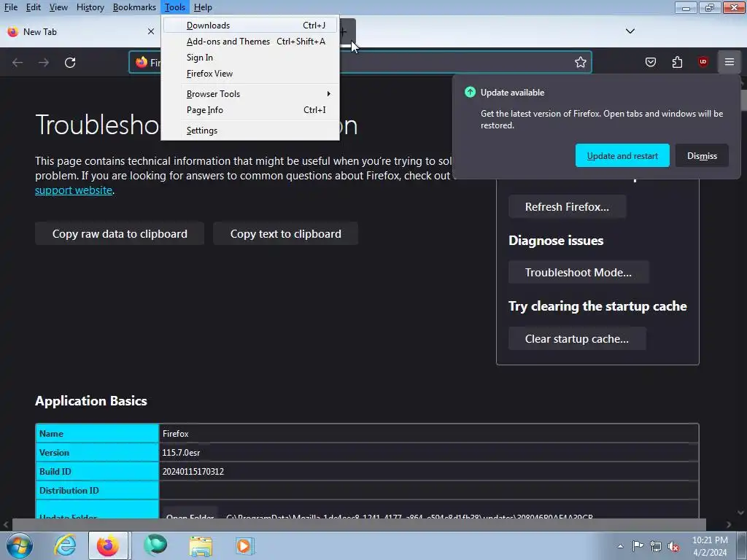Click Refresh Firefox button
This screenshot has width=747, height=560.
[x=566, y=206]
